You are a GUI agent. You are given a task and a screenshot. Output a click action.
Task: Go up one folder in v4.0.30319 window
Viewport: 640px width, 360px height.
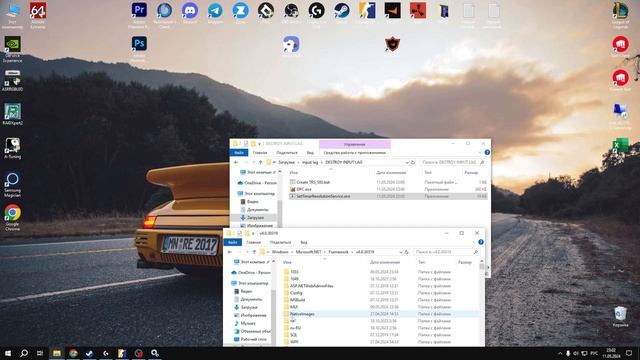[254, 252]
